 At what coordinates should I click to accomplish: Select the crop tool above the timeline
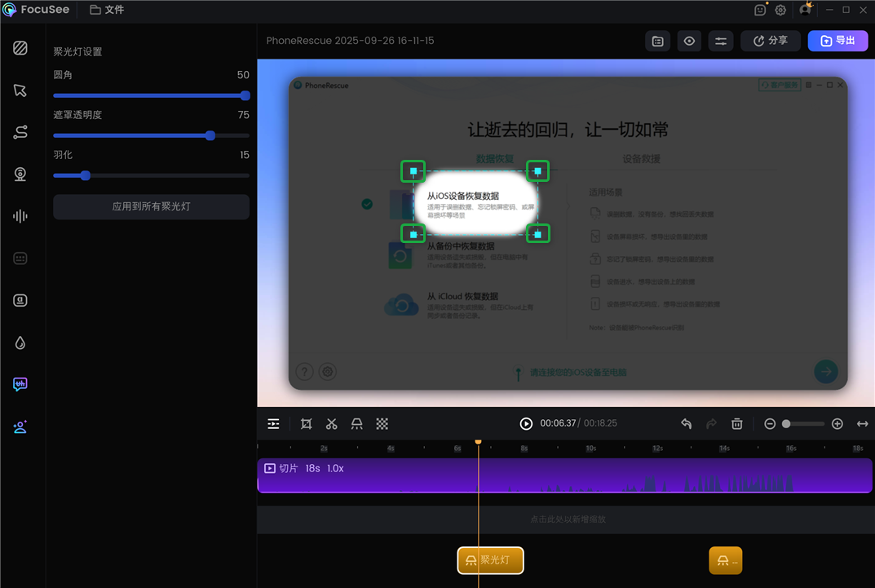(307, 423)
